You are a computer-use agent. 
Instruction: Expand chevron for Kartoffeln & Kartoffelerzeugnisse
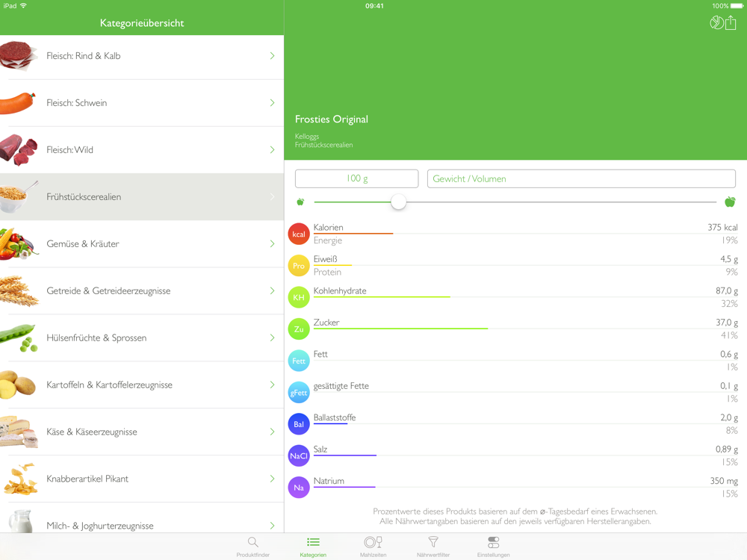(272, 385)
